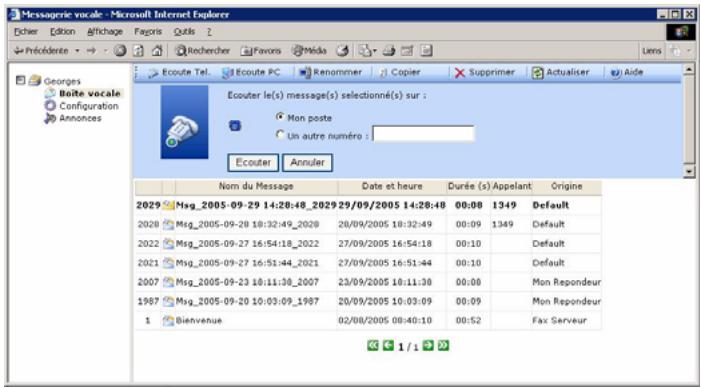This screenshot has height=387, width=701.
Task: Click the History icon beside Média
Action: 342,51
